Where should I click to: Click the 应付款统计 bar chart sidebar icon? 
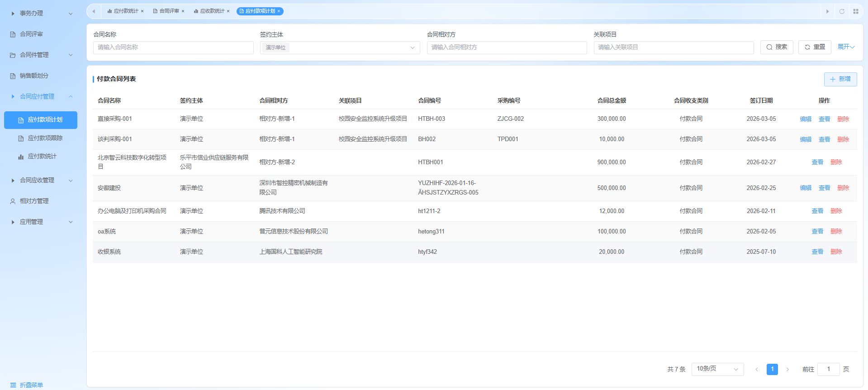coord(21,157)
